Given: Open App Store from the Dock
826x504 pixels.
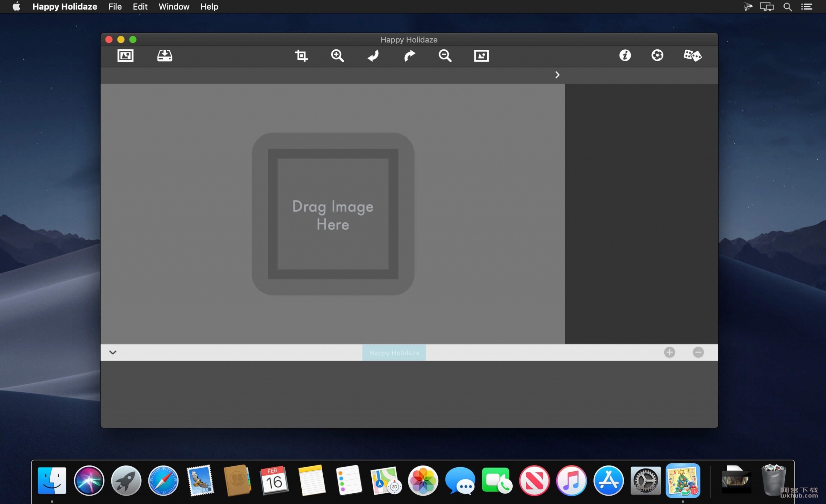Looking at the screenshot, I should coord(609,480).
